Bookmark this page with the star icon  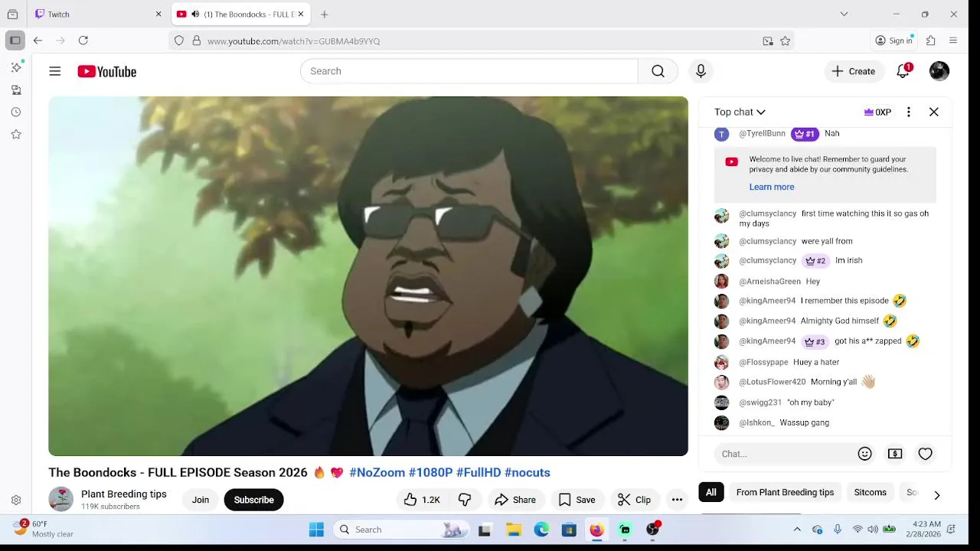[785, 41]
